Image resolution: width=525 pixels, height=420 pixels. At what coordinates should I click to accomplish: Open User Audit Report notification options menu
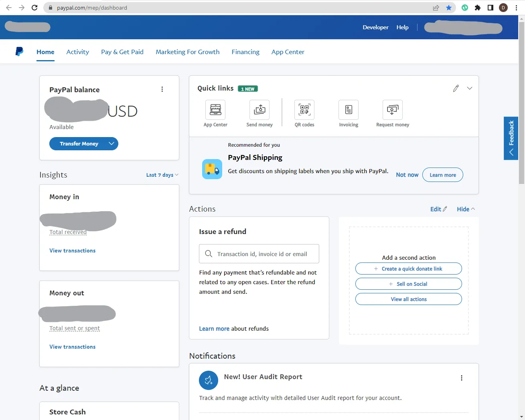pos(462,378)
